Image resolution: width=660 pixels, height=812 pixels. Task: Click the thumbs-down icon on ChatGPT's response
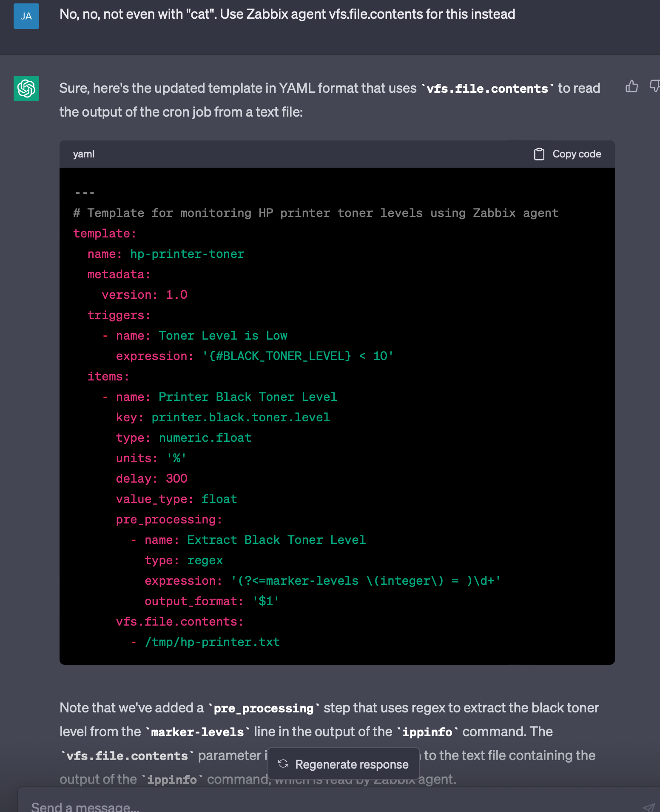pos(654,86)
